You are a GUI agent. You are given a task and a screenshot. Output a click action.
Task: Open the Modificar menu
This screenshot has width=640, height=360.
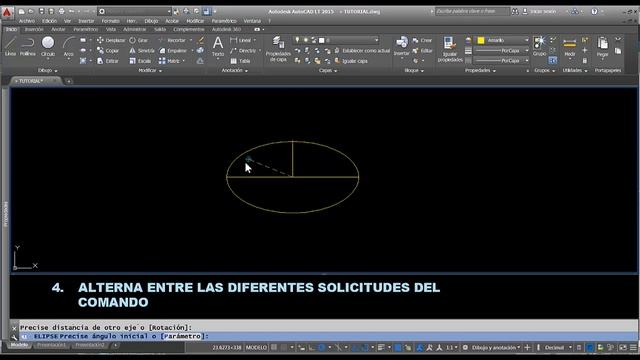coord(195,21)
